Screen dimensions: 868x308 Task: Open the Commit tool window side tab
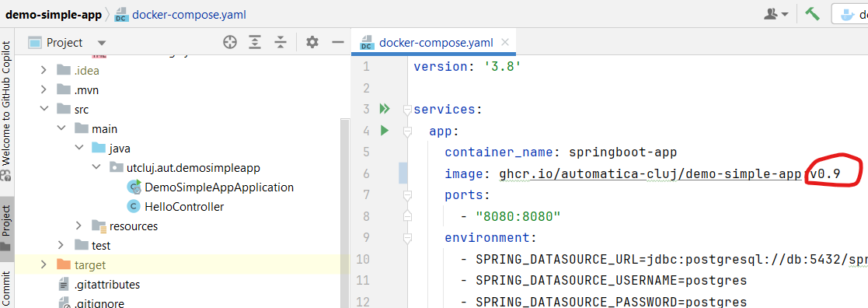[7, 288]
